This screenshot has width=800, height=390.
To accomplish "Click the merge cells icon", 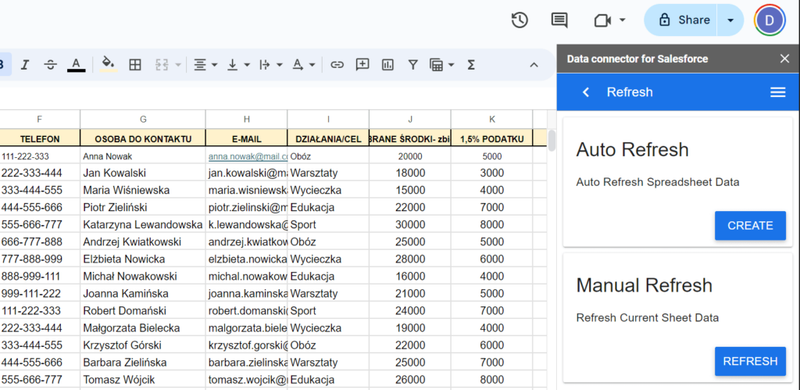I will 162,65.
